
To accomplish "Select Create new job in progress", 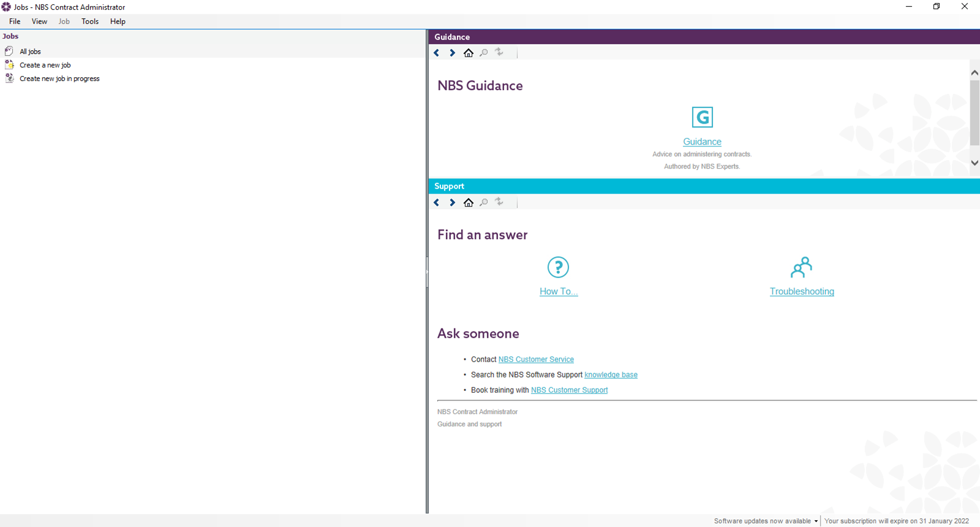I will point(59,78).
